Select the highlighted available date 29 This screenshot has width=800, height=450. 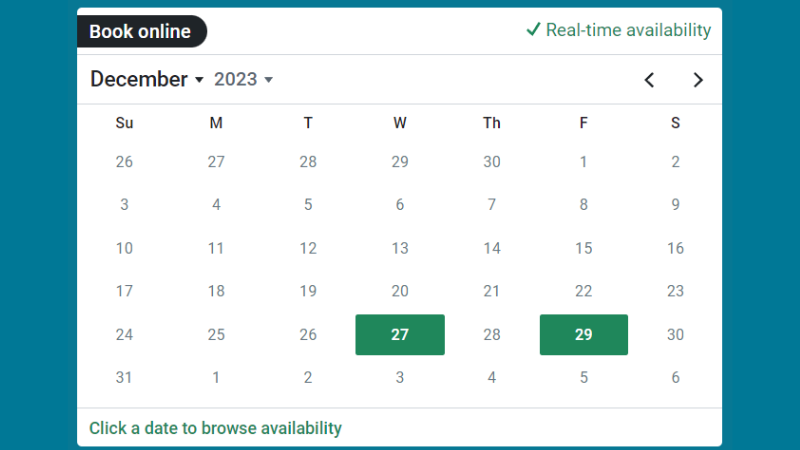(584, 335)
